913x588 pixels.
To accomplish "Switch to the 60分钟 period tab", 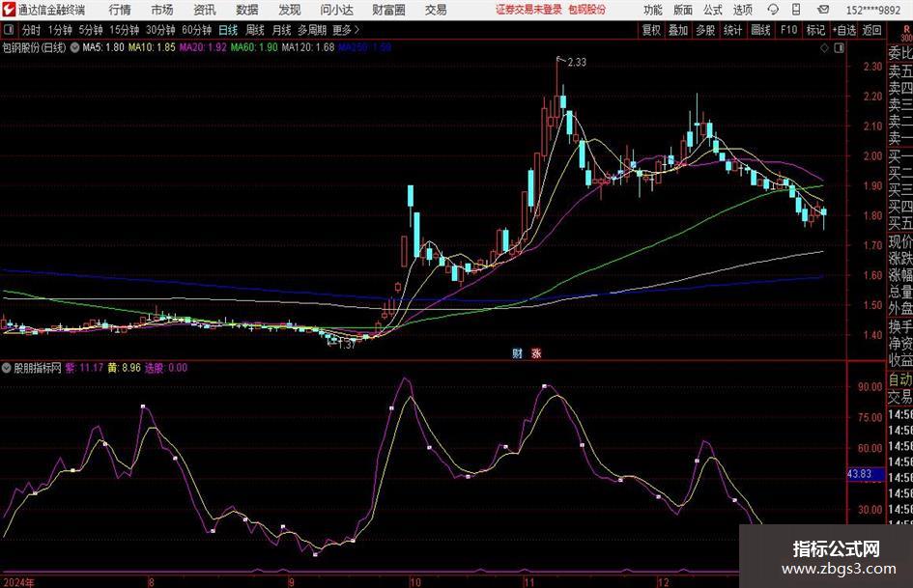I will 197,30.
